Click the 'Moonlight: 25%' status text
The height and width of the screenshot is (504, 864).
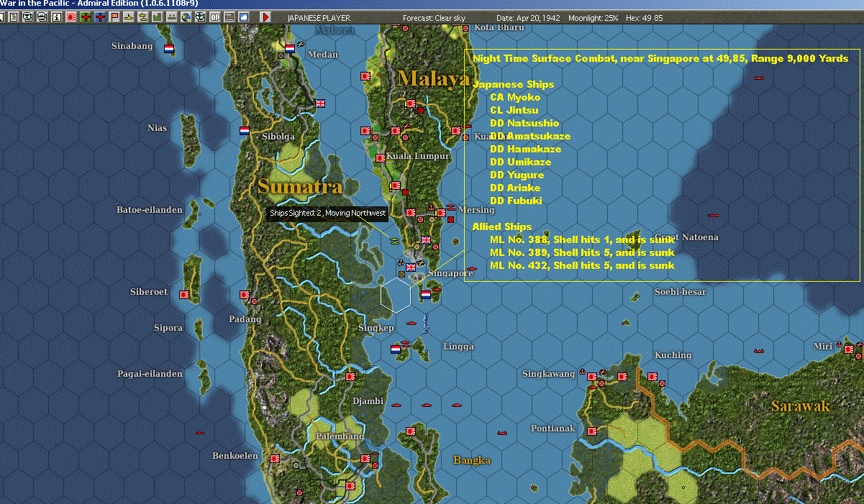pyautogui.click(x=593, y=17)
